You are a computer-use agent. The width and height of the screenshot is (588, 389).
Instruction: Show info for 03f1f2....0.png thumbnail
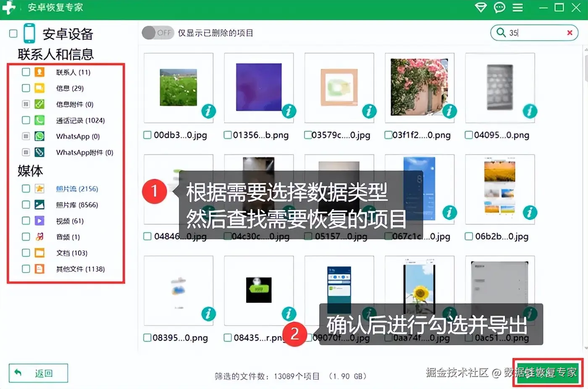(449, 111)
